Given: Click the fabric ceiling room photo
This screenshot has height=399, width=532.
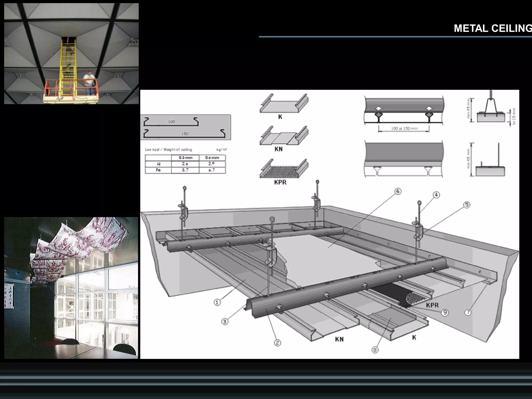Looking at the screenshot, I should click(x=71, y=288).
